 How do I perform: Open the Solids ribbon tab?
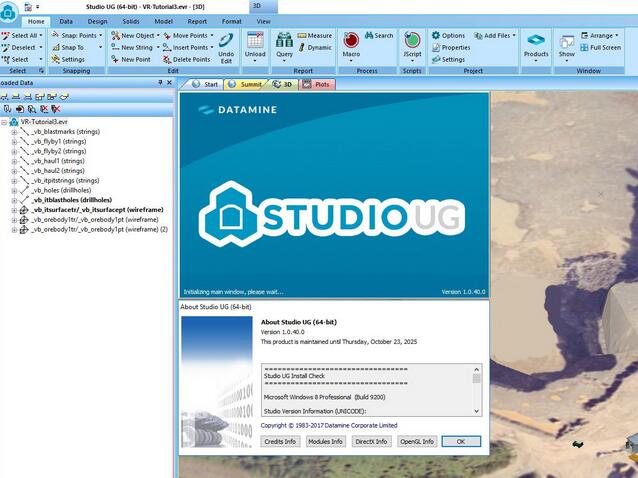pos(131,22)
